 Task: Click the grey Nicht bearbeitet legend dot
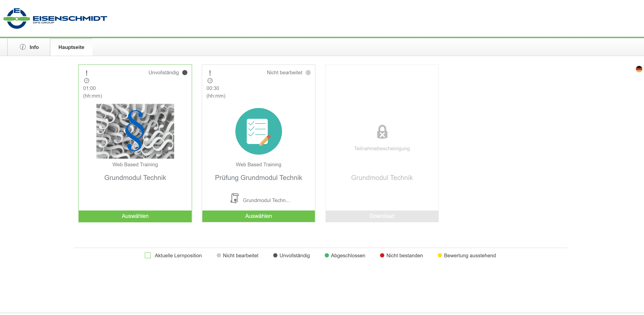pyautogui.click(x=219, y=255)
